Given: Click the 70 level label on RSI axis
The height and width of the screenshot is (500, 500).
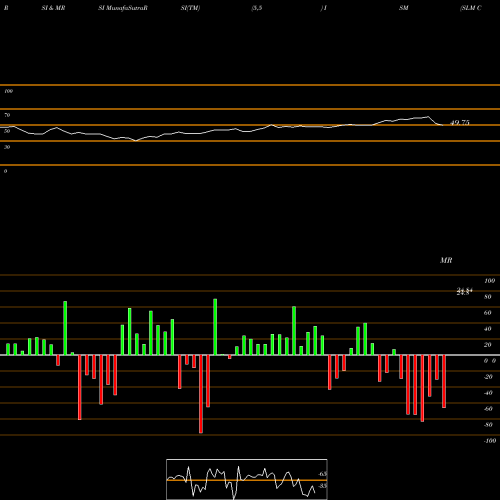Looking at the screenshot, I should (7, 115).
